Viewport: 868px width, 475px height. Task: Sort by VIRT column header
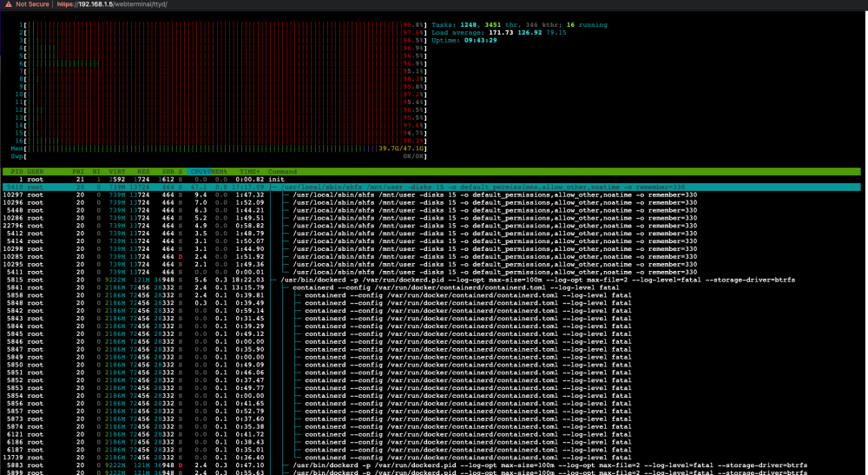click(x=117, y=172)
